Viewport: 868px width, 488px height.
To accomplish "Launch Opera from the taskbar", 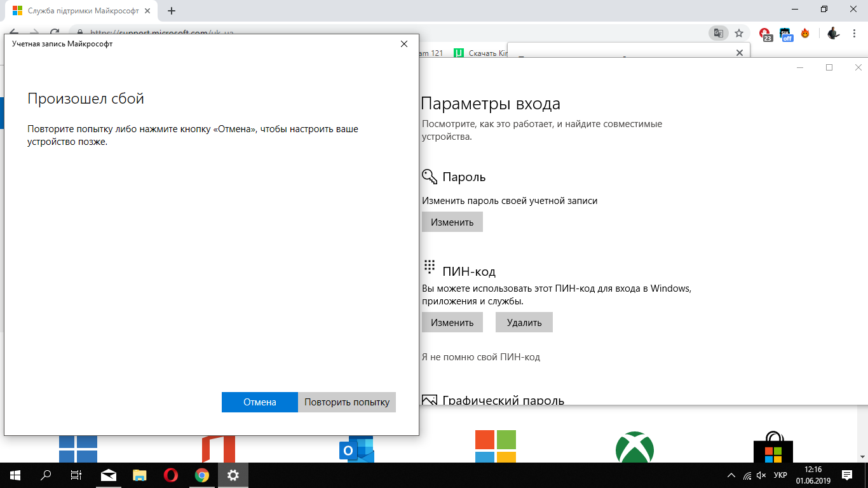I will point(170,475).
